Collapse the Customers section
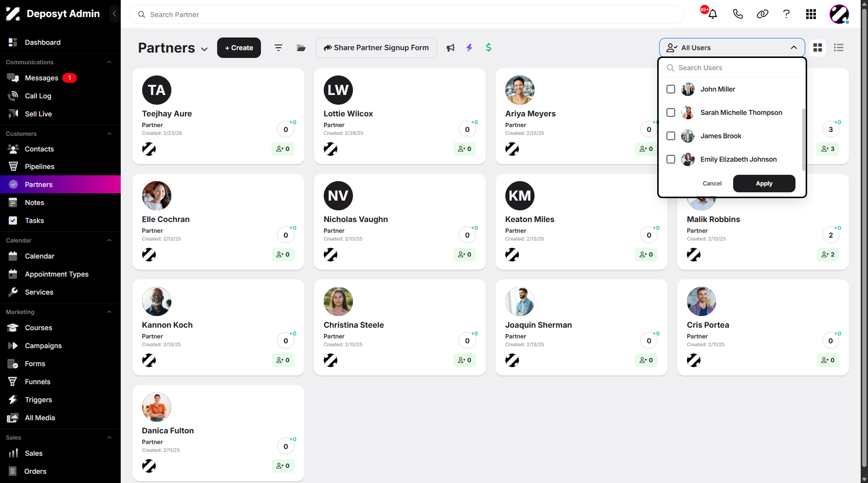This screenshot has width=868, height=483. click(x=110, y=134)
